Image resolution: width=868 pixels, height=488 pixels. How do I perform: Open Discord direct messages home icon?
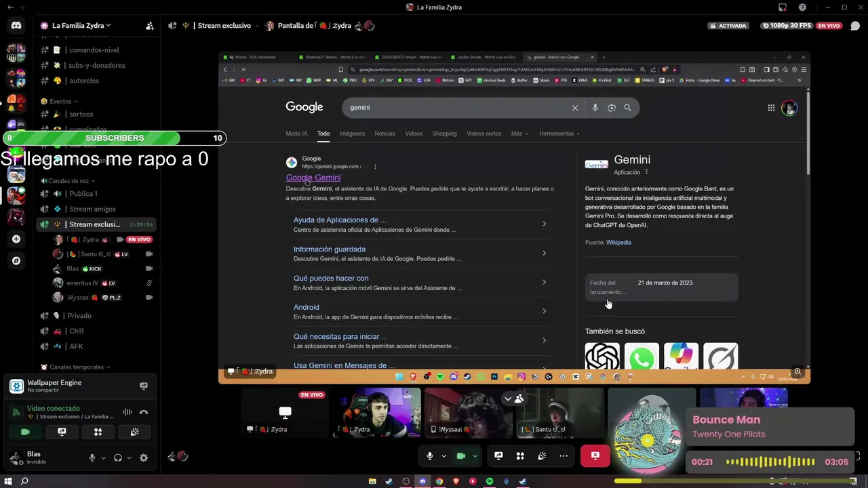(x=16, y=26)
